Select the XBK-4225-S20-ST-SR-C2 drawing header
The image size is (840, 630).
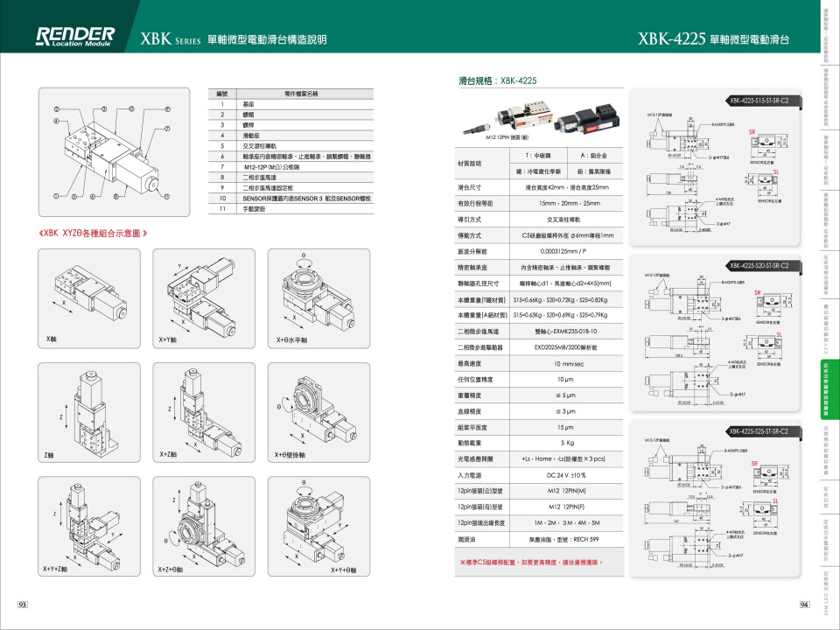pos(759,265)
